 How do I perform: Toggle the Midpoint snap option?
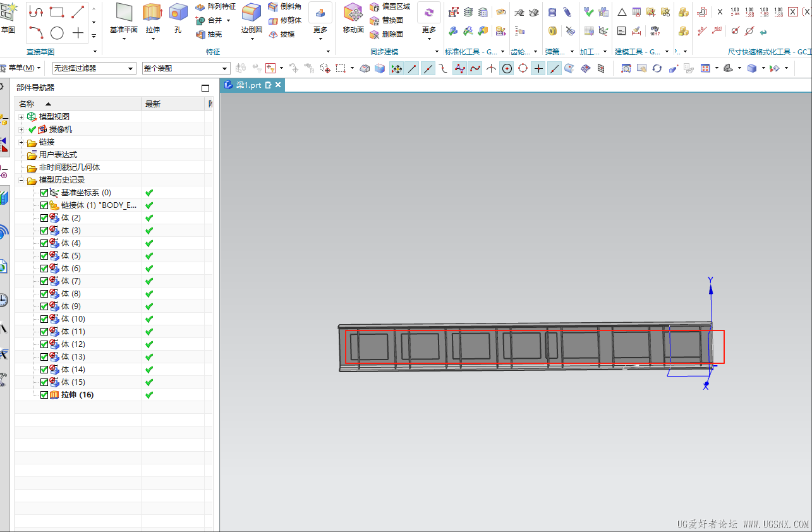(x=428, y=68)
